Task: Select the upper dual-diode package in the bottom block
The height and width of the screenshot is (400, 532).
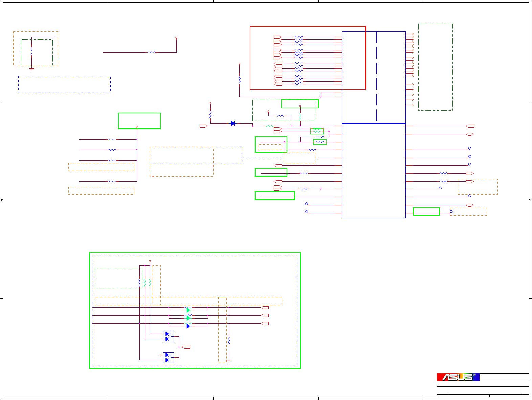Action: click(168, 336)
